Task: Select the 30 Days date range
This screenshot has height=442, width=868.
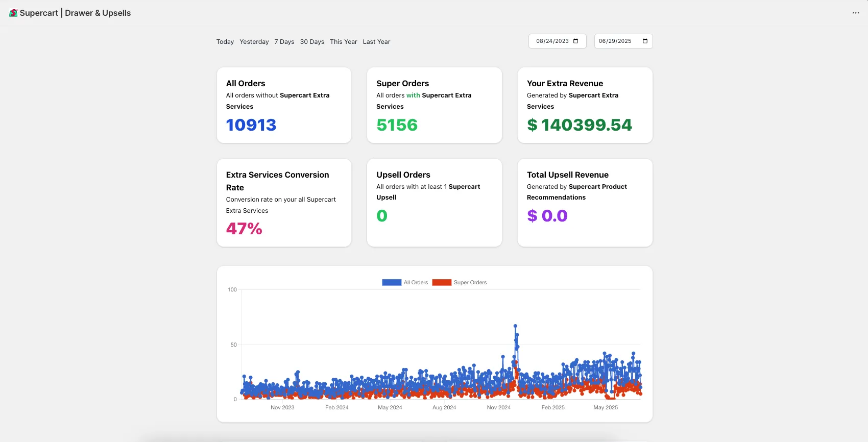Action: point(312,42)
